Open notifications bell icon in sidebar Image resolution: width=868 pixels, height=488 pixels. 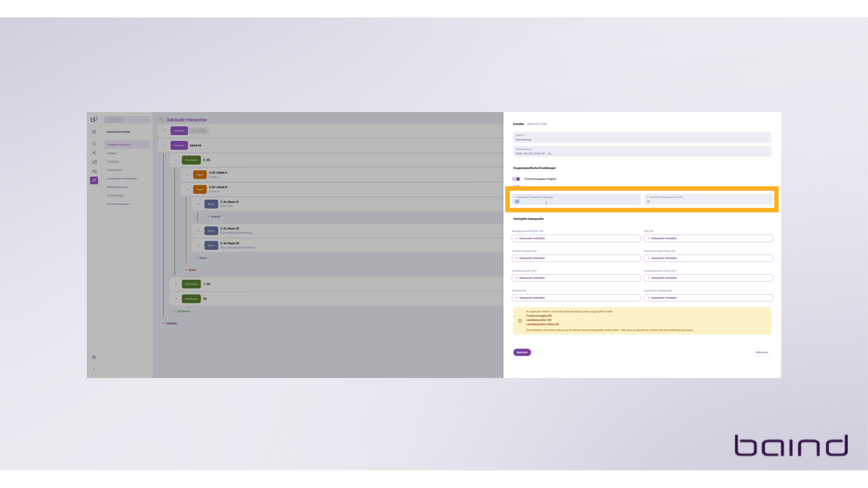(x=94, y=144)
